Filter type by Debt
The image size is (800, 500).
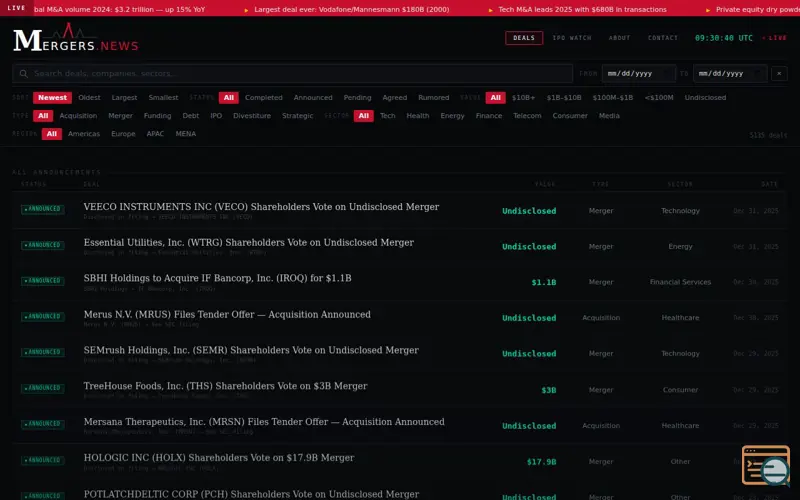coord(191,116)
